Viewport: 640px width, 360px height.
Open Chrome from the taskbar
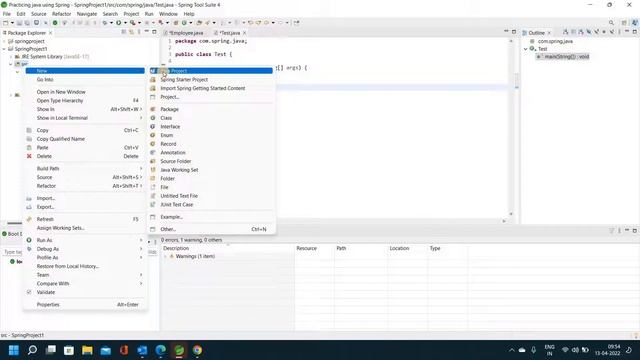(x=198, y=350)
